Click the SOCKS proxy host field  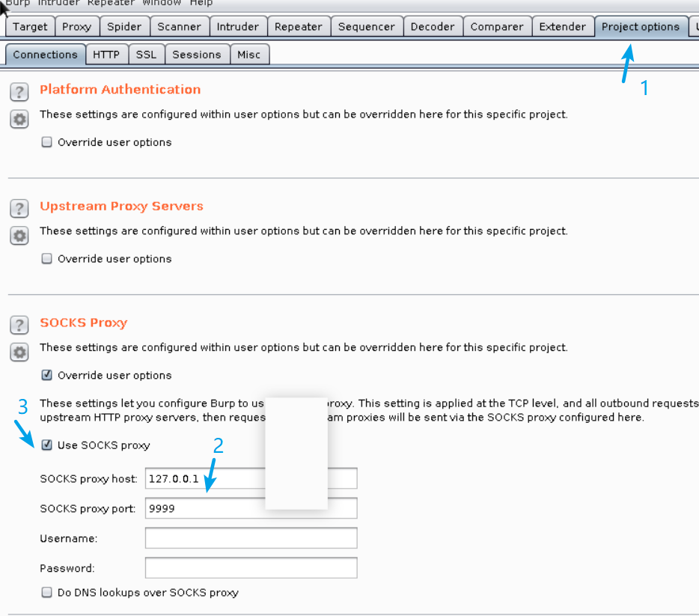(x=251, y=478)
